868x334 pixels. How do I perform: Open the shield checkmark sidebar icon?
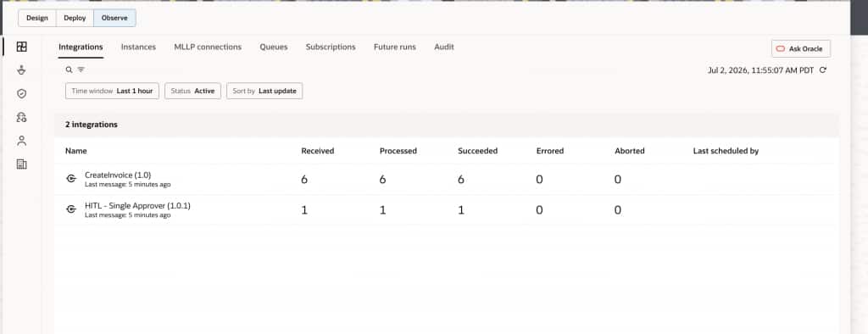[21, 93]
